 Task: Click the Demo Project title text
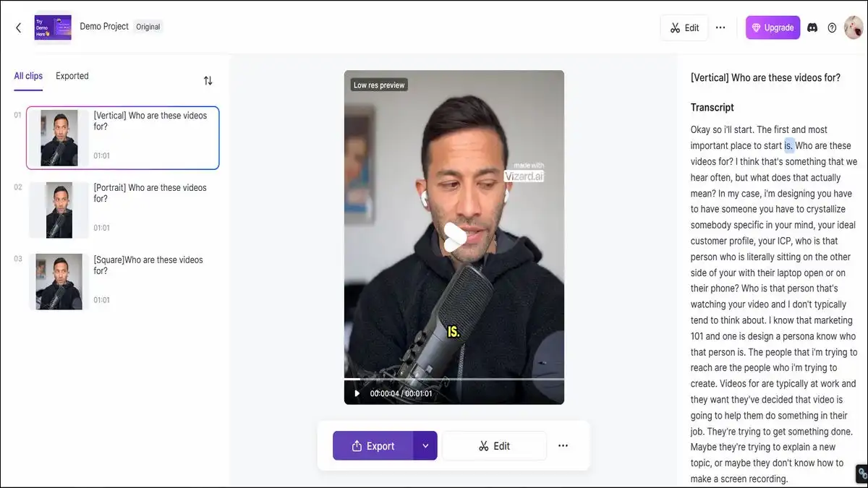coord(104,27)
